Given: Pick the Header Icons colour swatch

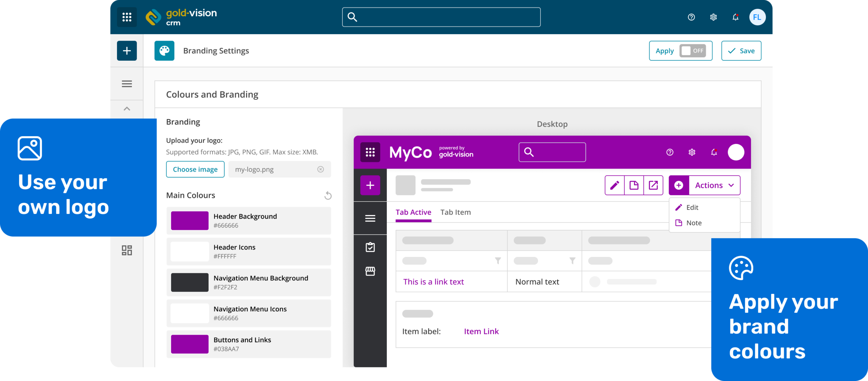Looking at the screenshot, I should click(190, 252).
